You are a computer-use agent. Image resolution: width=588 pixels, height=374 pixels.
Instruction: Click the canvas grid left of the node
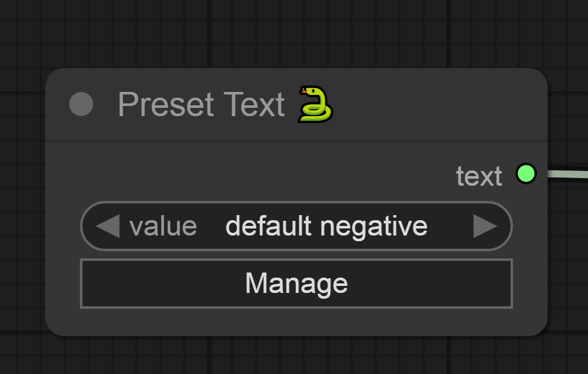click(22, 202)
